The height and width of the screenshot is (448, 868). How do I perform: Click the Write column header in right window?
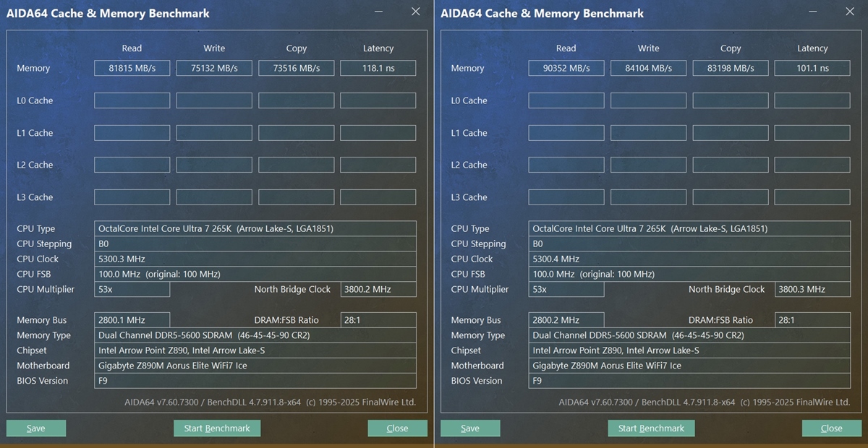coord(649,48)
